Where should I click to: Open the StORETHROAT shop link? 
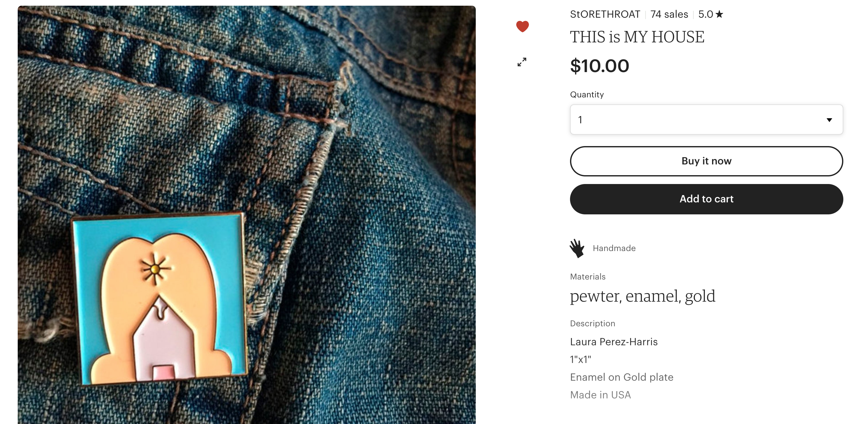(x=605, y=14)
